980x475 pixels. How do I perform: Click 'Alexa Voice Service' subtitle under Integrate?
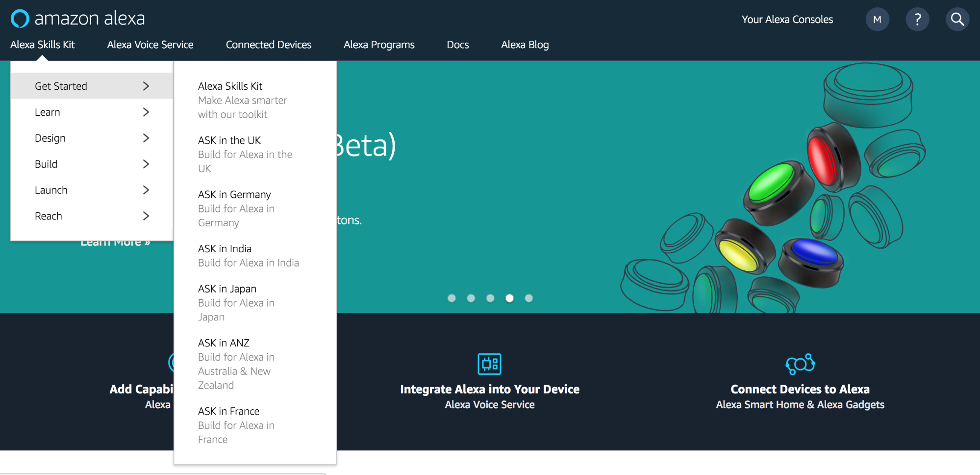489,405
